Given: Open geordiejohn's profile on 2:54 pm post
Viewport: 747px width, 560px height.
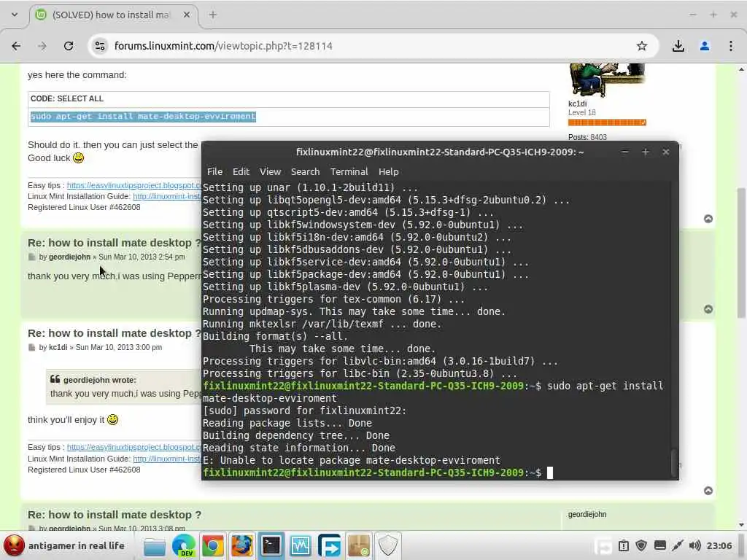Looking at the screenshot, I should click(x=69, y=257).
